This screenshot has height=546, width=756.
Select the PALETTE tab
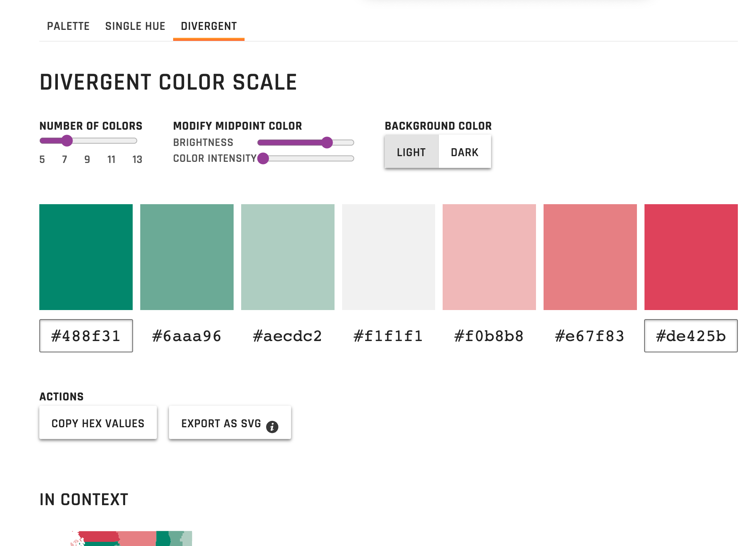pos(68,25)
